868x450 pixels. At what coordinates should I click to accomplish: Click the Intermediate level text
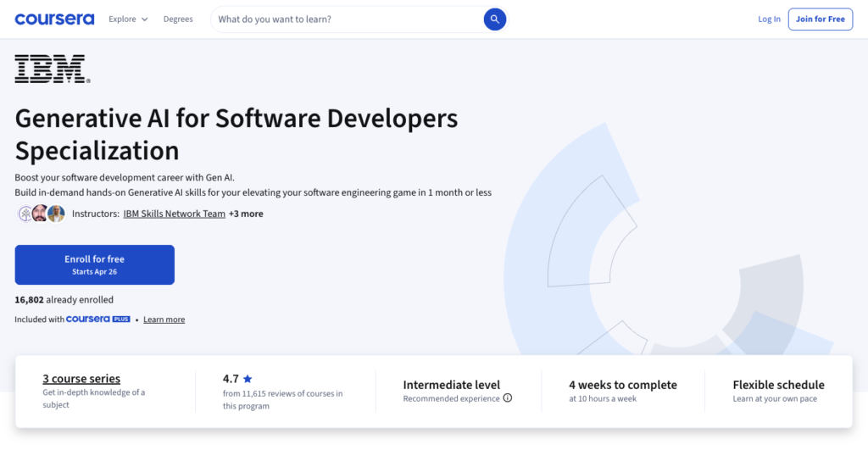(x=451, y=385)
